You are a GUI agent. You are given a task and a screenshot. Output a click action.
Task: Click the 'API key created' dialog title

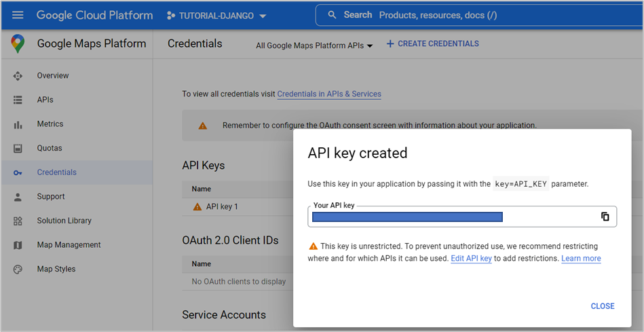(358, 153)
